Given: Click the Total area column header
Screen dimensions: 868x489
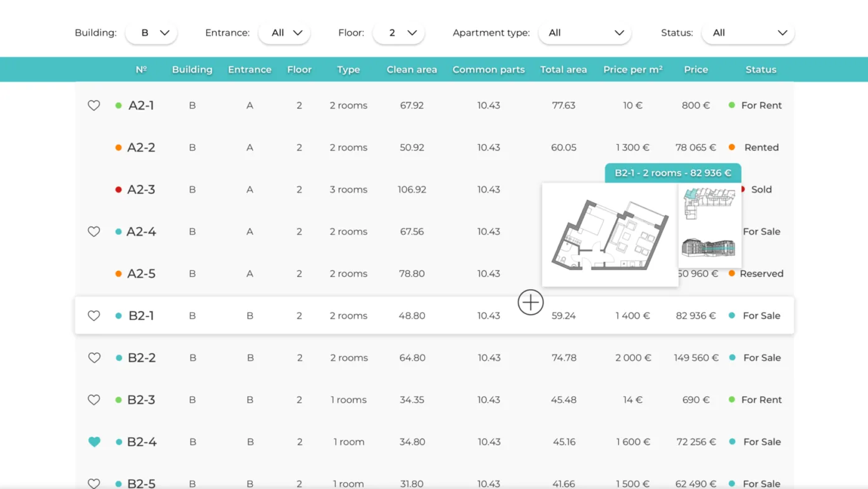Looking at the screenshot, I should pyautogui.click(x=563, y=69).
